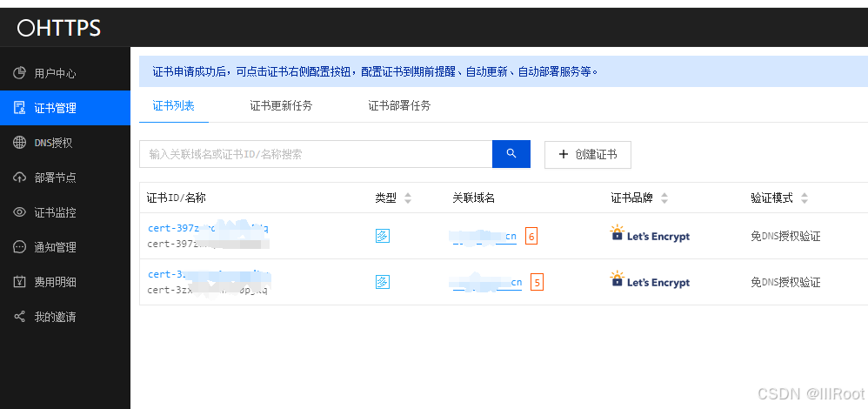Open 用户中心 pie chart icon
This screenshot has height=409, width=868.
(19, 73)
